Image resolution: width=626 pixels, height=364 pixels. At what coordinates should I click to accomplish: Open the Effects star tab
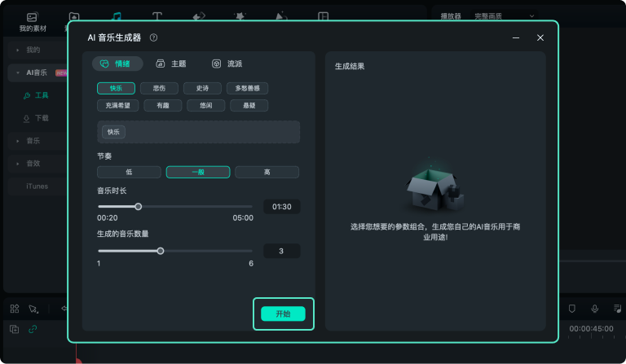[x=240, y=16]
